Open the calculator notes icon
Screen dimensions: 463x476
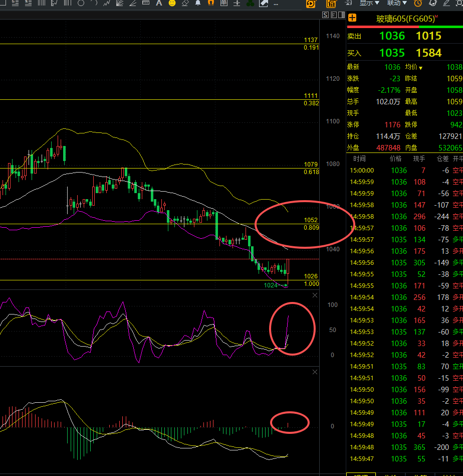point(224,4)
